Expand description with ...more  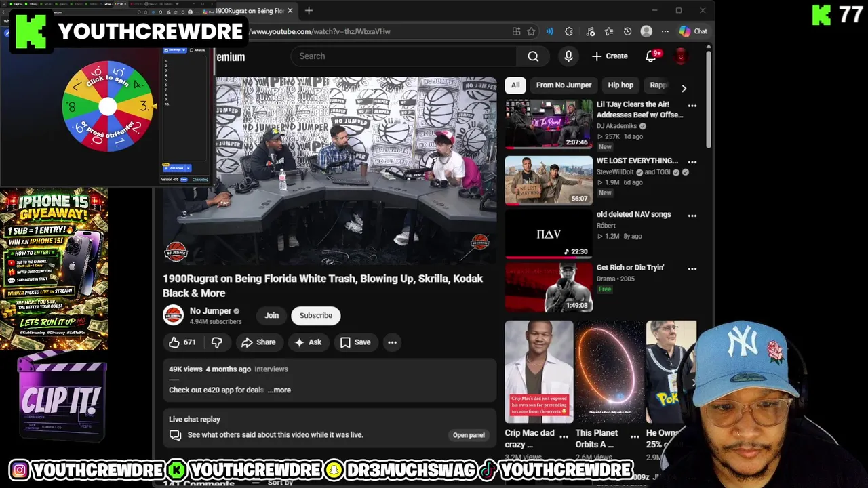pos(279,390)
